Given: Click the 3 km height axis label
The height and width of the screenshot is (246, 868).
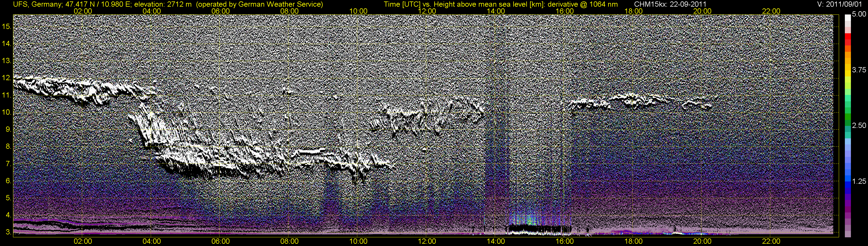Looking at the screenshot, I should [8, 232].
